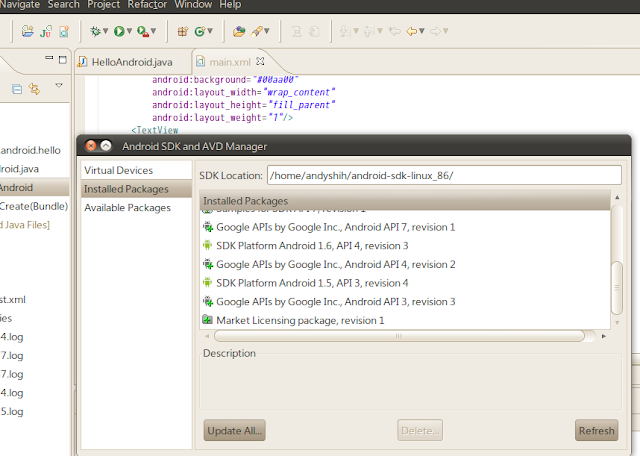Select Google APIs Android API 3, revision 3
This screenshot has width=640, height=456.
pyautogui.click(x=405, y=302)
